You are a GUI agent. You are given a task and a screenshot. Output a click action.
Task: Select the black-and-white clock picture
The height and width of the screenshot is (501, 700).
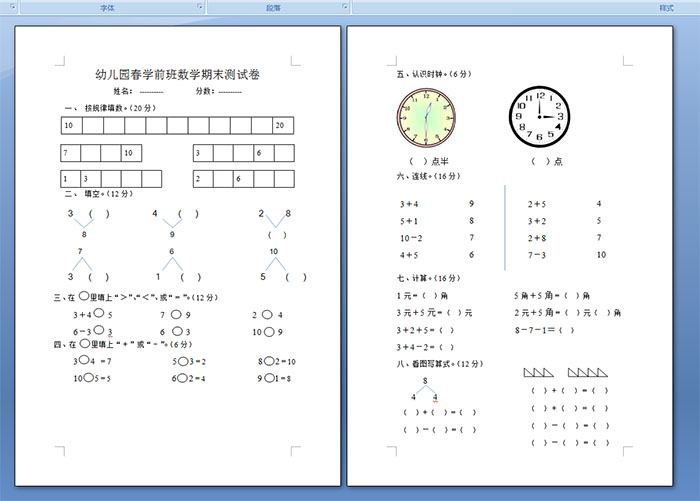(539, 117)
